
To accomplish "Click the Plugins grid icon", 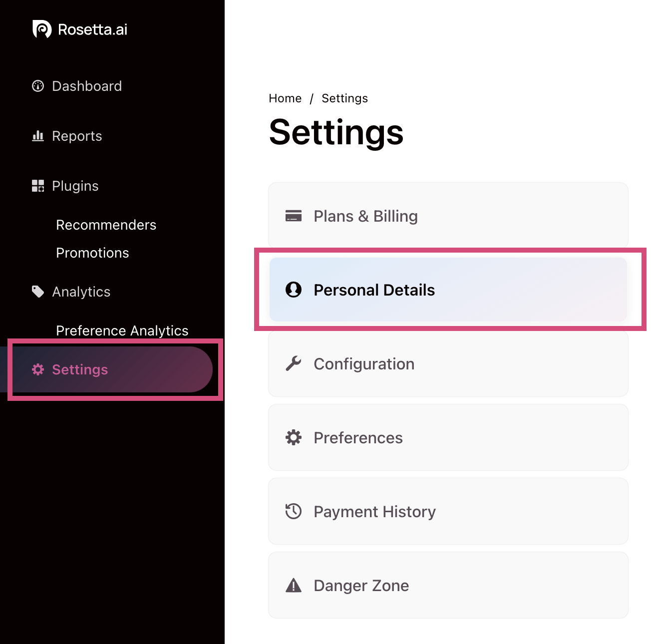I will 38,186.
